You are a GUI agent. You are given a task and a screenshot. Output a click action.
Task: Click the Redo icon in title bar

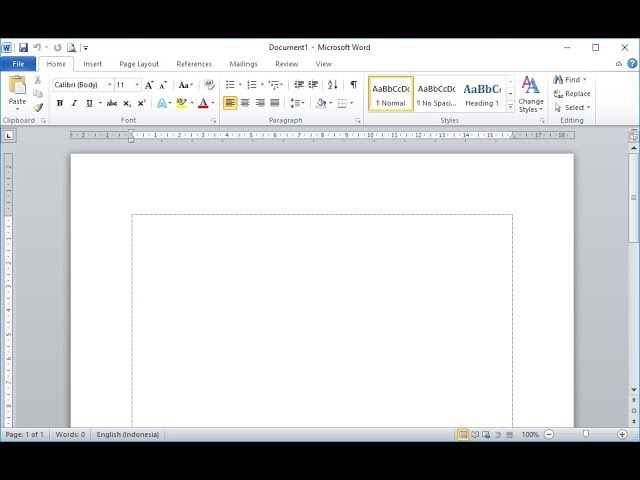pos(58,48)
